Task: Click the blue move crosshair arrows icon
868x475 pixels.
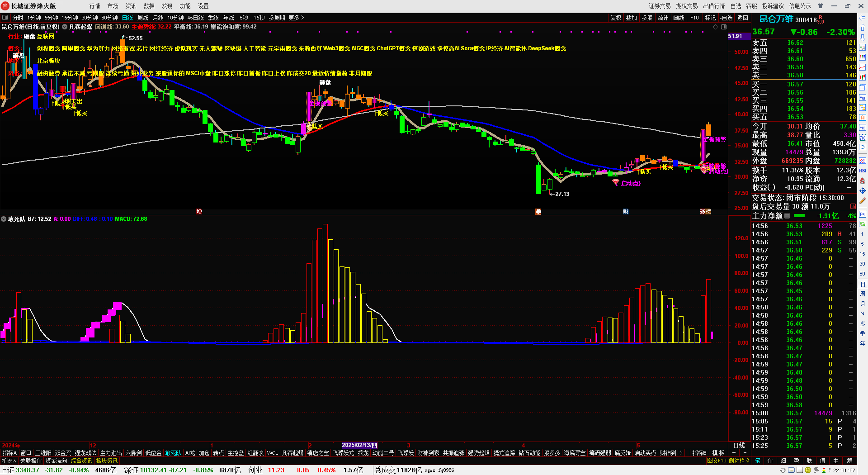Action: pyautogui.click(x=863, y=190)
